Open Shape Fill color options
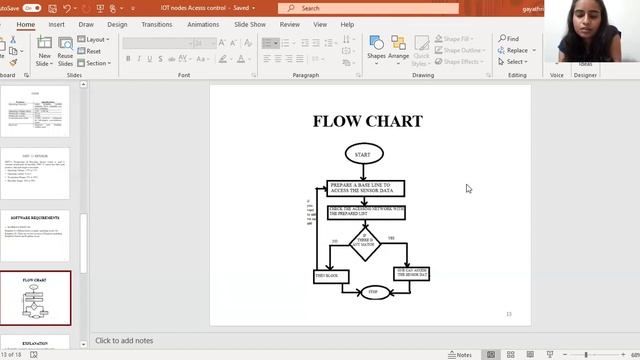The height and width of the screenshot is (360, 640). 454,39
